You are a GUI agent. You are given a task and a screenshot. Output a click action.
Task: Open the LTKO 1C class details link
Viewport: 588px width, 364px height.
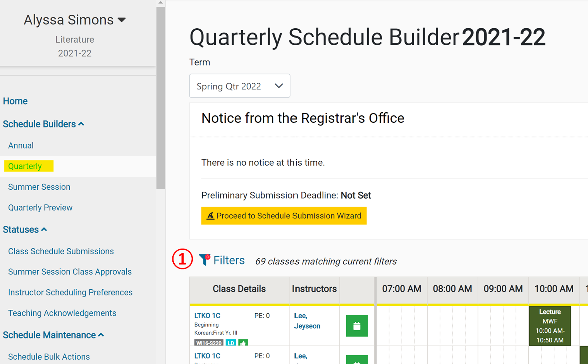[x=207, y=315]
